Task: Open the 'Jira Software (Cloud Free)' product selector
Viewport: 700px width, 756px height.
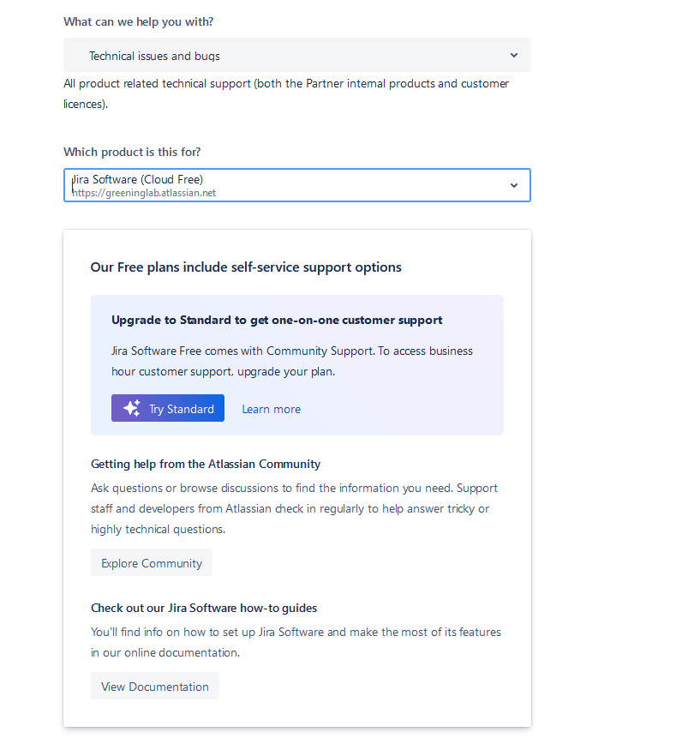Action: click(297, 185)
